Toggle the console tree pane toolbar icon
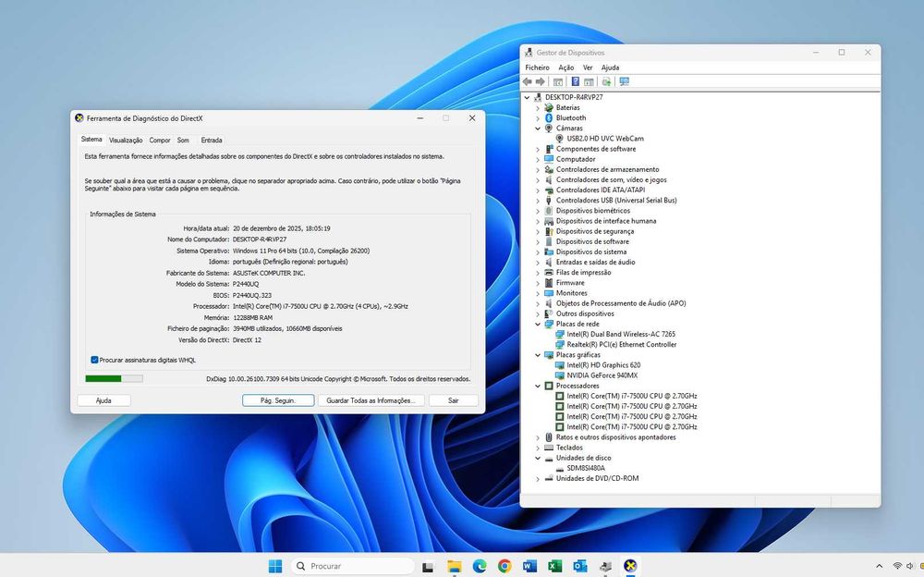The height and width of the screenshot is (577, 924). coord(557,82)
